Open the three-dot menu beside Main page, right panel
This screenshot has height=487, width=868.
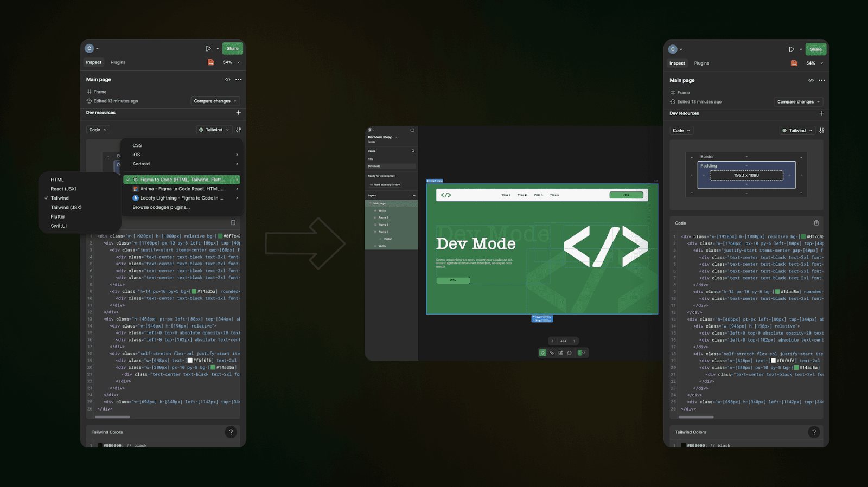(x=821, y=80)
